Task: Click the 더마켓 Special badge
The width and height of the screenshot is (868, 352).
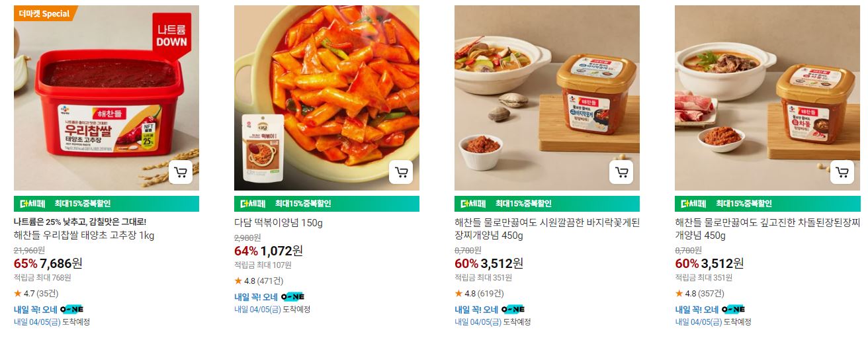Action: (45, 13)
